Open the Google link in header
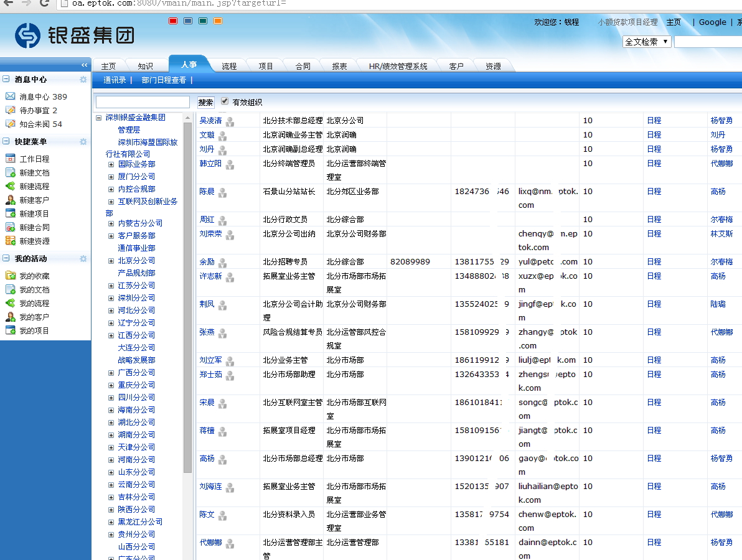 tap(712, 22)
